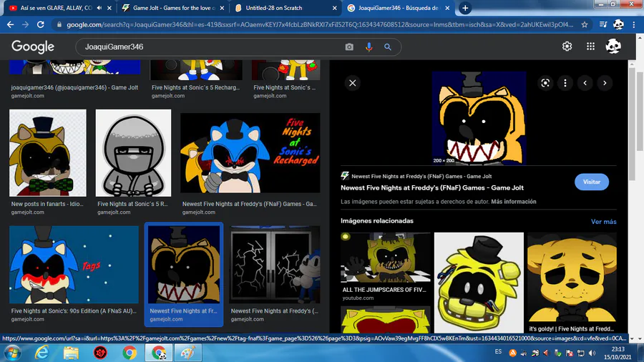
Task: Click the blue magnifier search icon
Action: [x=388, y=47]
